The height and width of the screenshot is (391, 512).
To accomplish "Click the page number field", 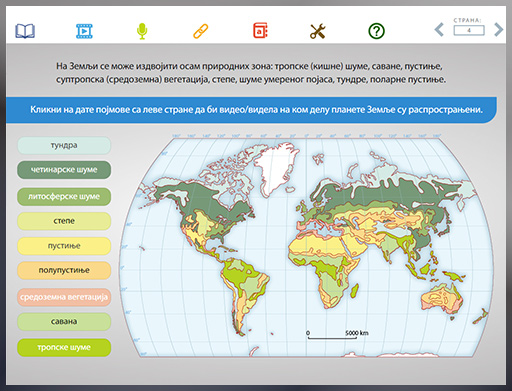I will 469,30.
